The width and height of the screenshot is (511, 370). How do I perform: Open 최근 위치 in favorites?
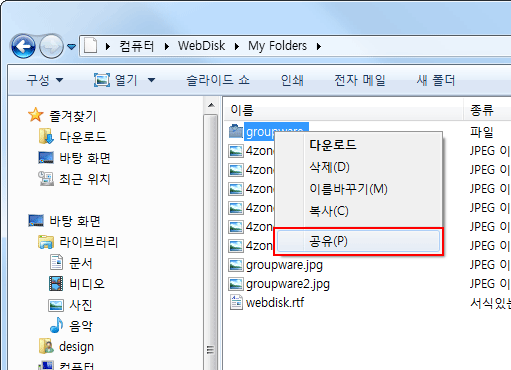(x=85, y=179)
